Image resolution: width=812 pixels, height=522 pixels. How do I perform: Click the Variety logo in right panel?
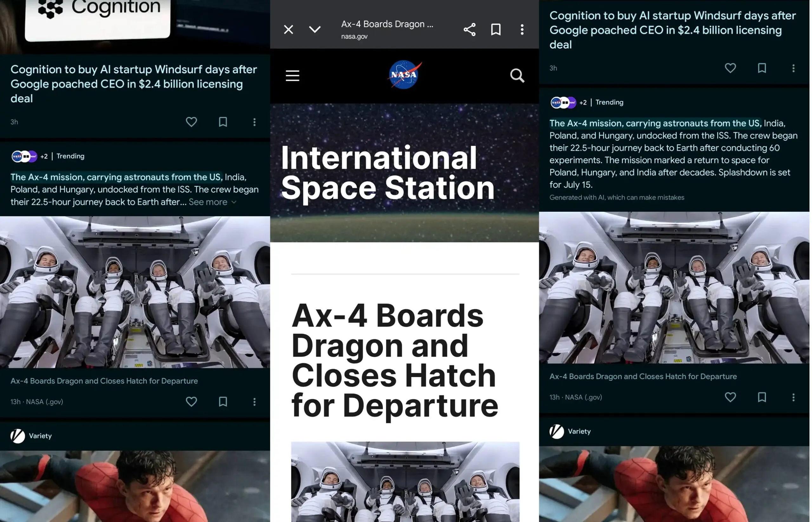pos(557,432)
